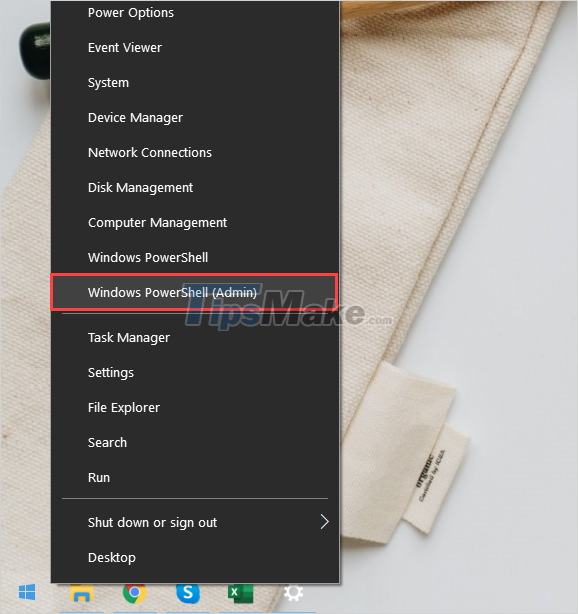Expand the Shut down or sign out arrow
Viewport: 578px width, 614px height.
tap(324, 522)
